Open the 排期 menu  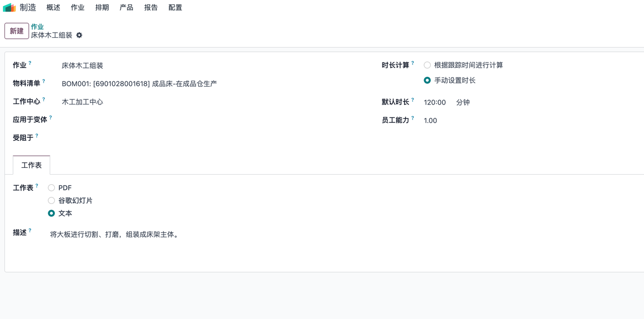click(102, 8)
